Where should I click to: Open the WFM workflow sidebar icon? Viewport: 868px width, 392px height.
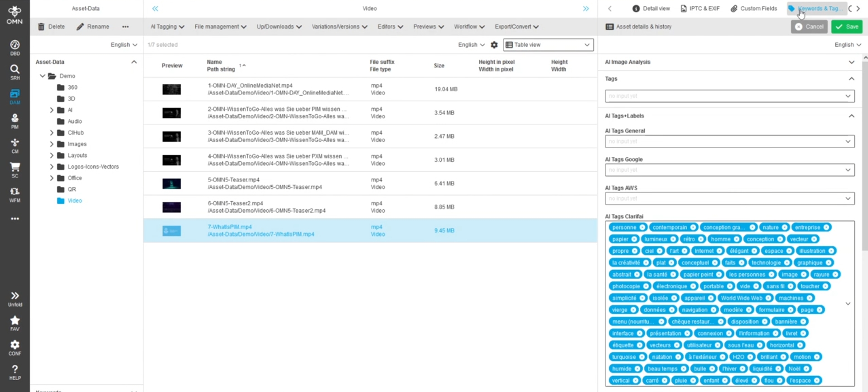point(14,194)
